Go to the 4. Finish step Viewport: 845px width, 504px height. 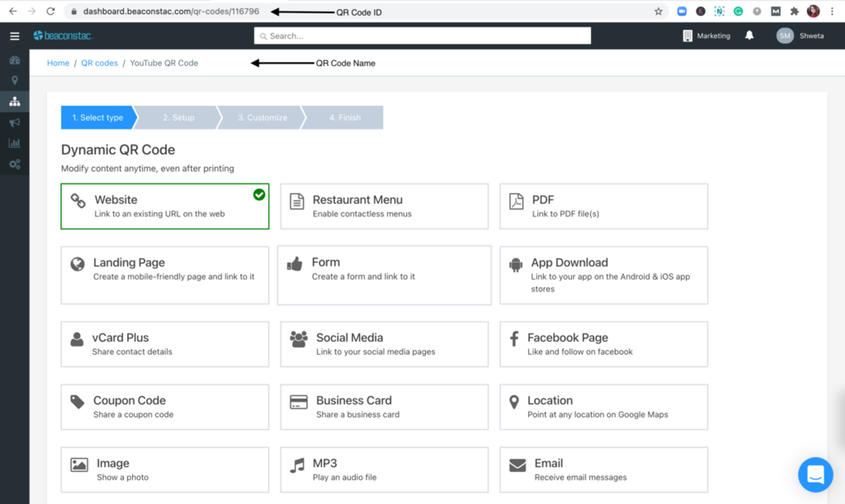click(345, 117)
